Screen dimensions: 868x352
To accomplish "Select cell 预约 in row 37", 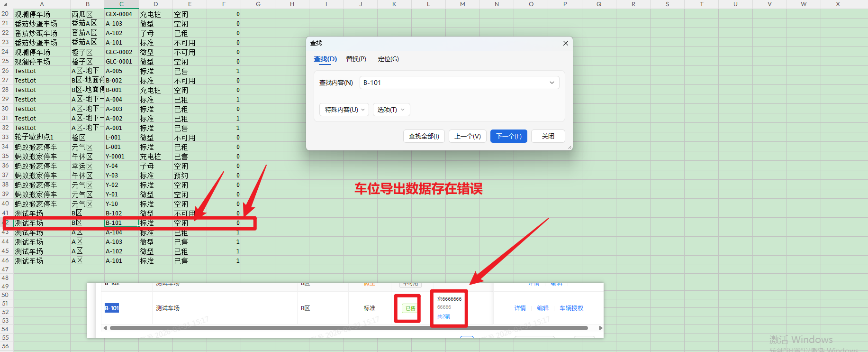I will click(x=190, y=176).
